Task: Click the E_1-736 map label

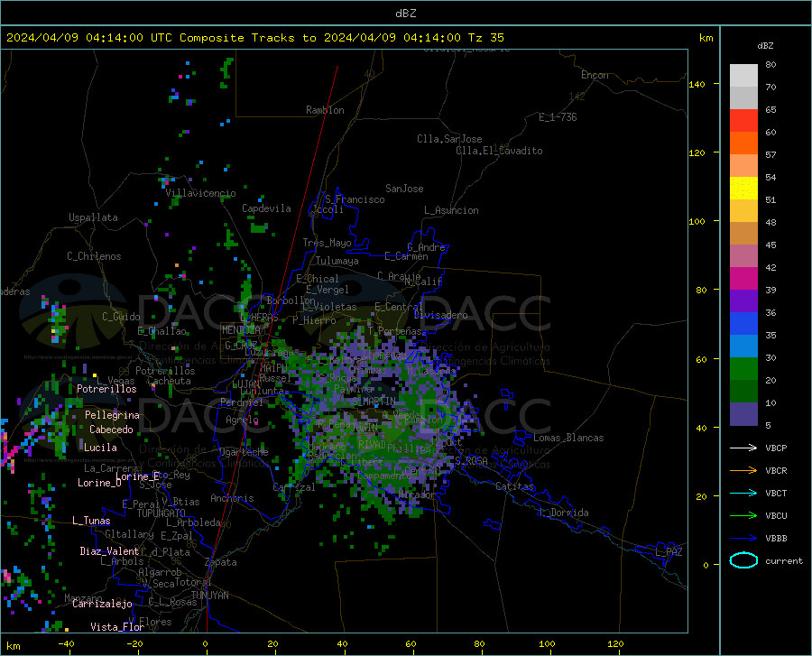Action: 558,117
